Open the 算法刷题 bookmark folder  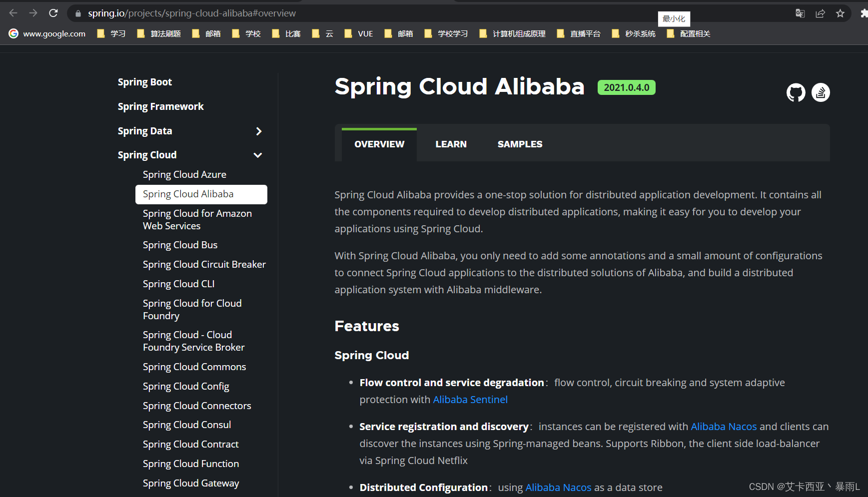click(x=159, y=33)
